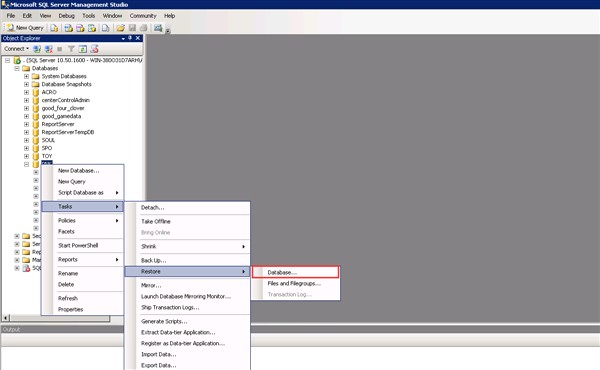Open the Edit menu
The height and width of the screenshot is (370, 600).
pyautogui.click(x=27, y=16)
